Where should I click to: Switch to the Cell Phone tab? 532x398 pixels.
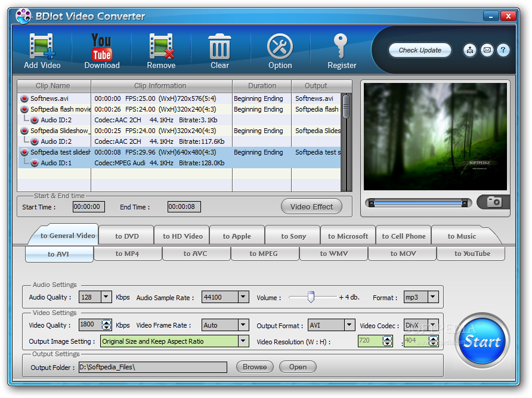click(403, 236)
